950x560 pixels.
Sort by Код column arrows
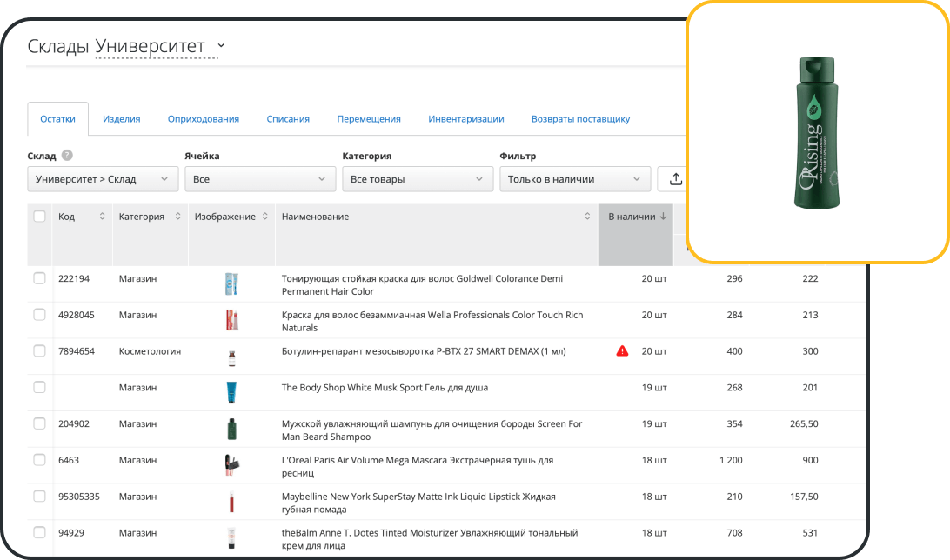coord(102,217)
